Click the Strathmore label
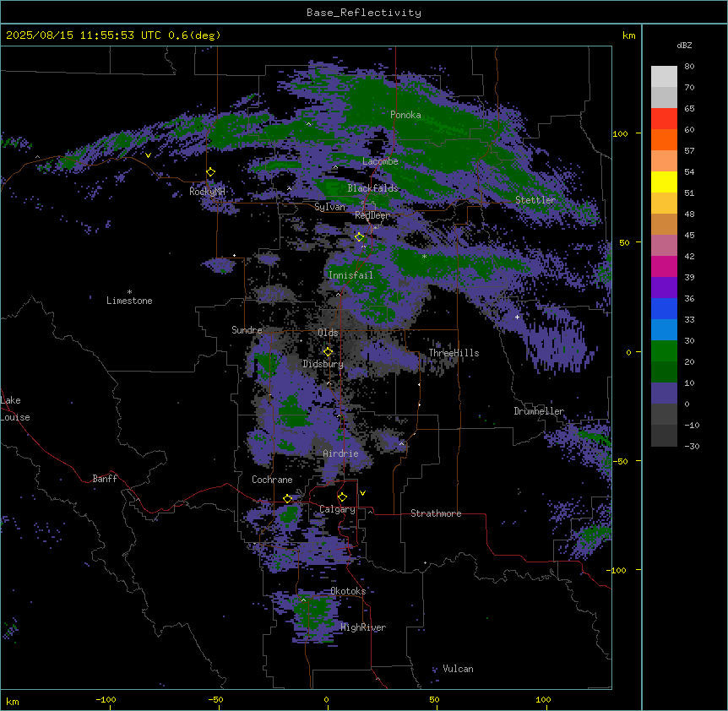 point(436,513)
